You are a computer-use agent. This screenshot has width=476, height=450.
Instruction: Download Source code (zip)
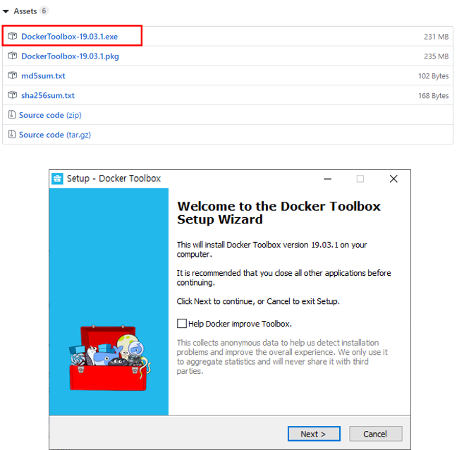pyautogui.click(x=50, y=115)
